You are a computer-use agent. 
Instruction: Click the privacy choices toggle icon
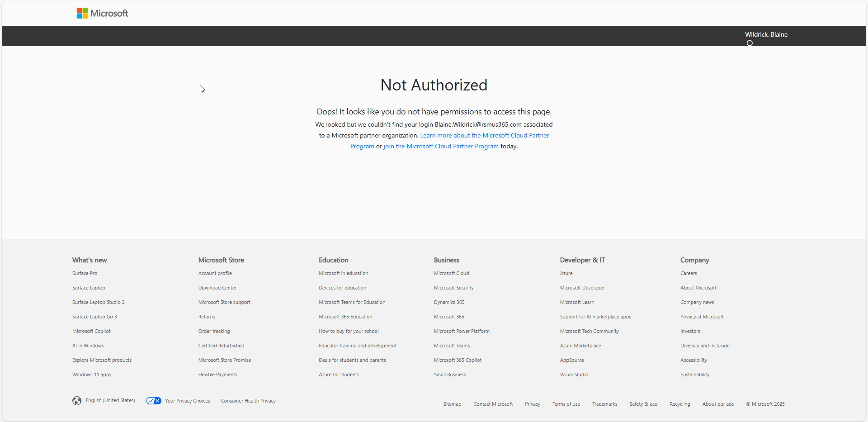point(154,401)
